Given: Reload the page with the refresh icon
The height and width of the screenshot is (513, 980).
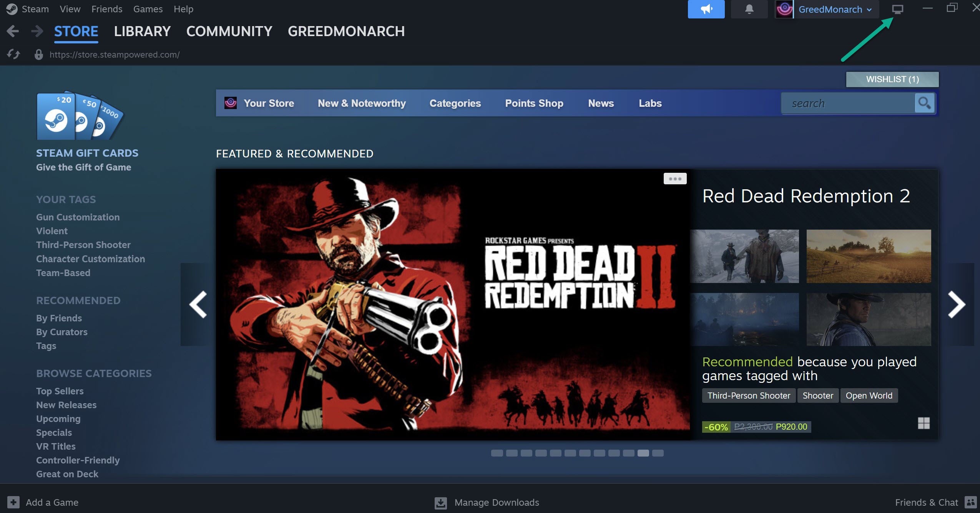Looking at the screenshot, I should click(13, 54).
